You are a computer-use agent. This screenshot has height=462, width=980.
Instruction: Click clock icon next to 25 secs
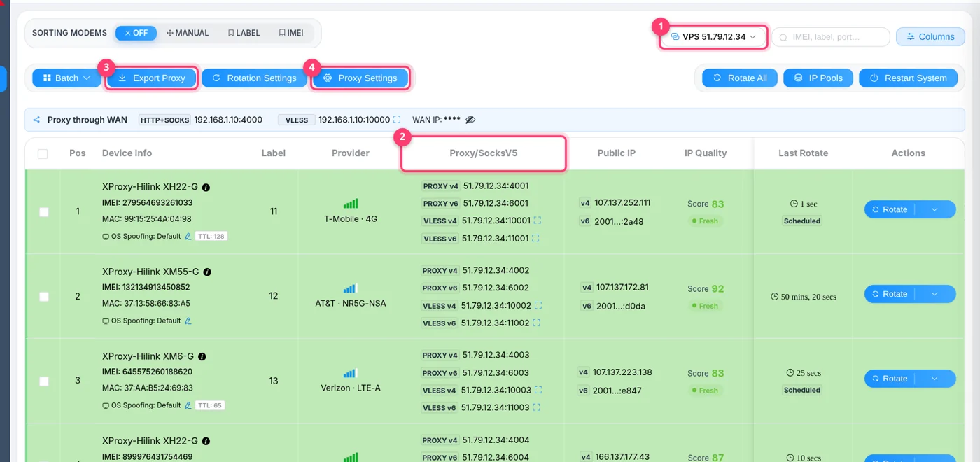tap(790, 373)
